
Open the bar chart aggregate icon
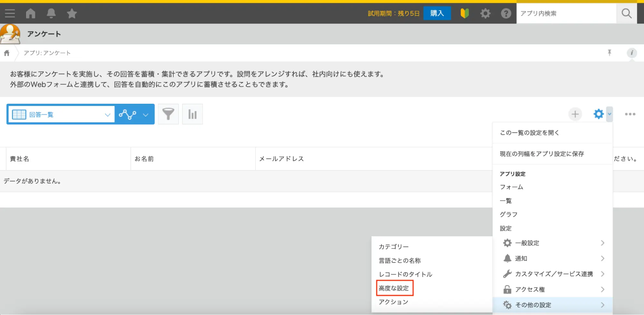point(192,114)
